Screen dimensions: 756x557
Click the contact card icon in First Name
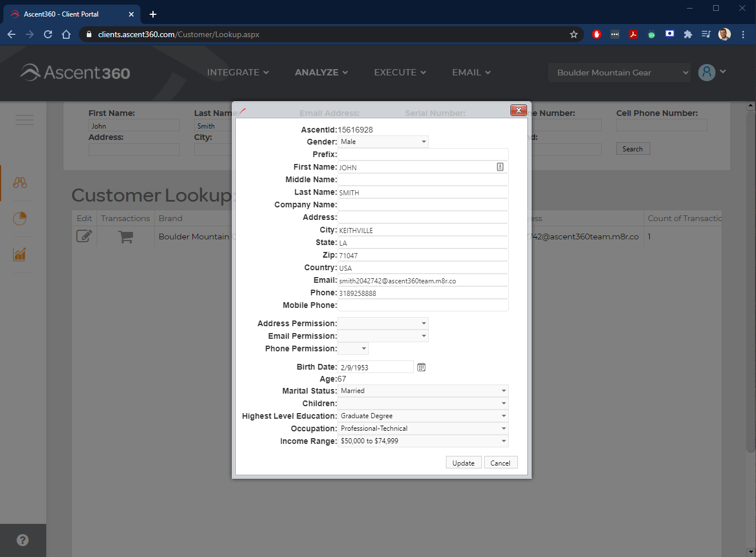tap(500, 167)
